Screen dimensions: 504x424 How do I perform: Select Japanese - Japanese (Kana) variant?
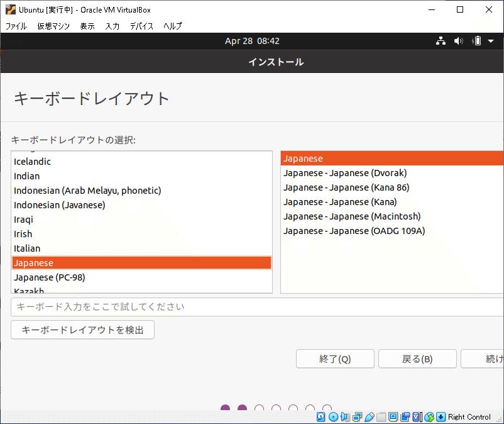click(x=392, y=202)
